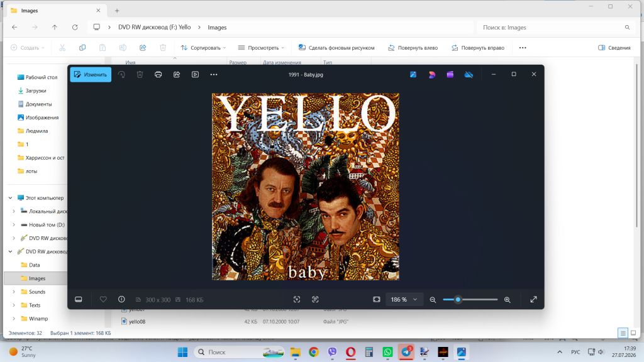Click the Explorer refresh icon
The height and width of the screenshot is (362, 644).
(x=75, y=28)
